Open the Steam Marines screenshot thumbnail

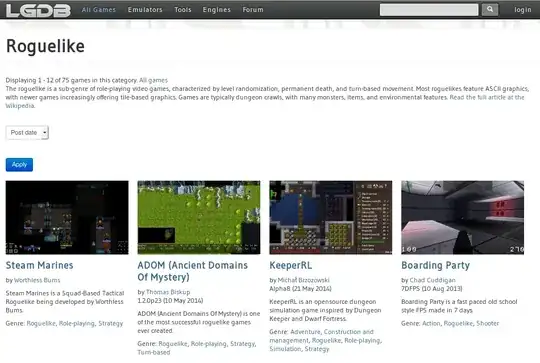point(67,218)
